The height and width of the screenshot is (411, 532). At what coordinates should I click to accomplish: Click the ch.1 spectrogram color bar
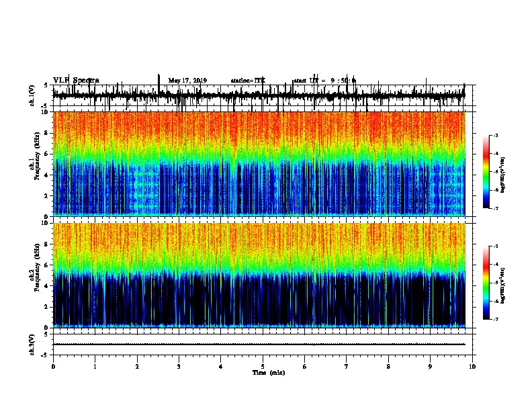pyautogui.click(x=486, y=172)
